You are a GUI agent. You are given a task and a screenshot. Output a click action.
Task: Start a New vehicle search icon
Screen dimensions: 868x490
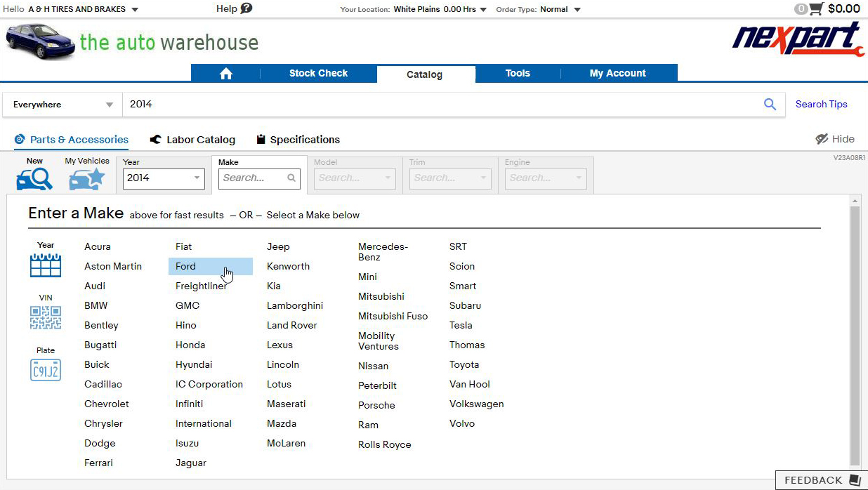[34, 179]
